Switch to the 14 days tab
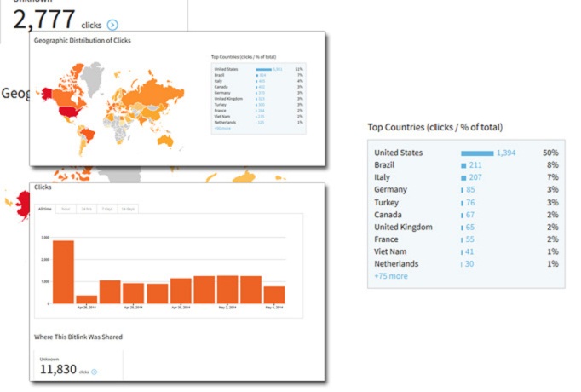Screen dimensions: 581x392 pyautogui.click(x=128, y=209)
